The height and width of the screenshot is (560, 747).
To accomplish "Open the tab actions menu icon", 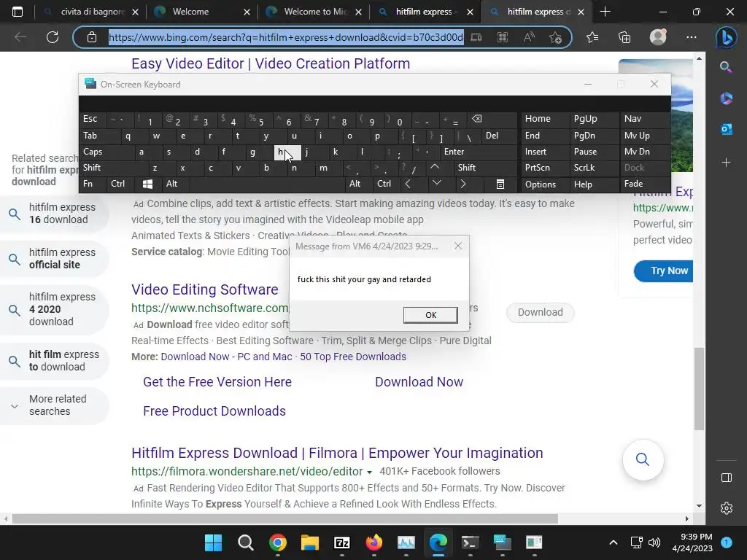I will coord(18,12).
